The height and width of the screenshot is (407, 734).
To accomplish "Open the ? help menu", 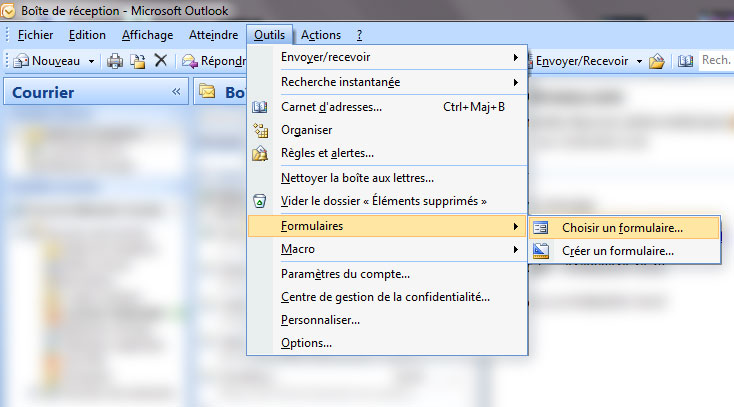I will tap(359, 35).
